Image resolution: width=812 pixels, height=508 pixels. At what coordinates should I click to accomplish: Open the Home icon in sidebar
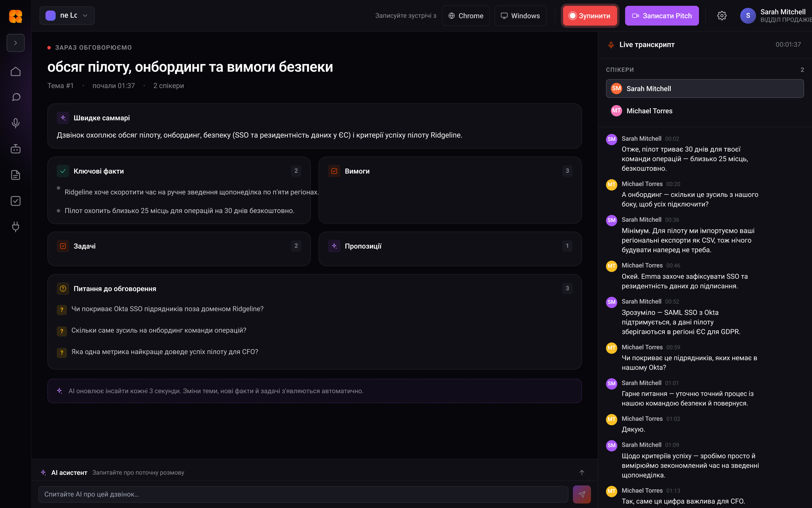click(16, 72)
